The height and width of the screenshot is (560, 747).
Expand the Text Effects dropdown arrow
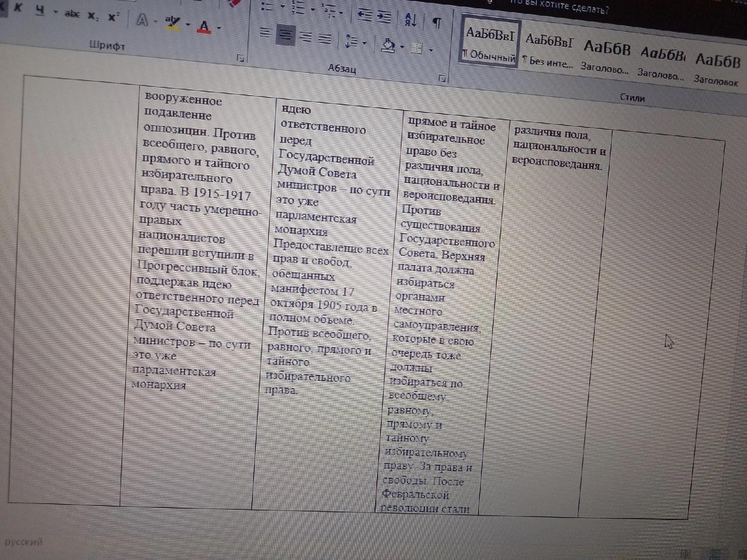(155, 21)
